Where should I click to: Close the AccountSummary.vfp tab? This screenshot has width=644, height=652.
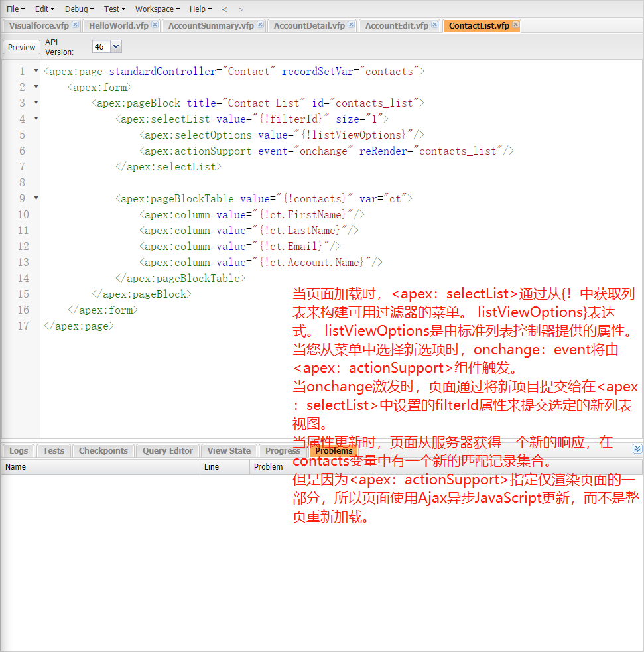tap(260, 24)
